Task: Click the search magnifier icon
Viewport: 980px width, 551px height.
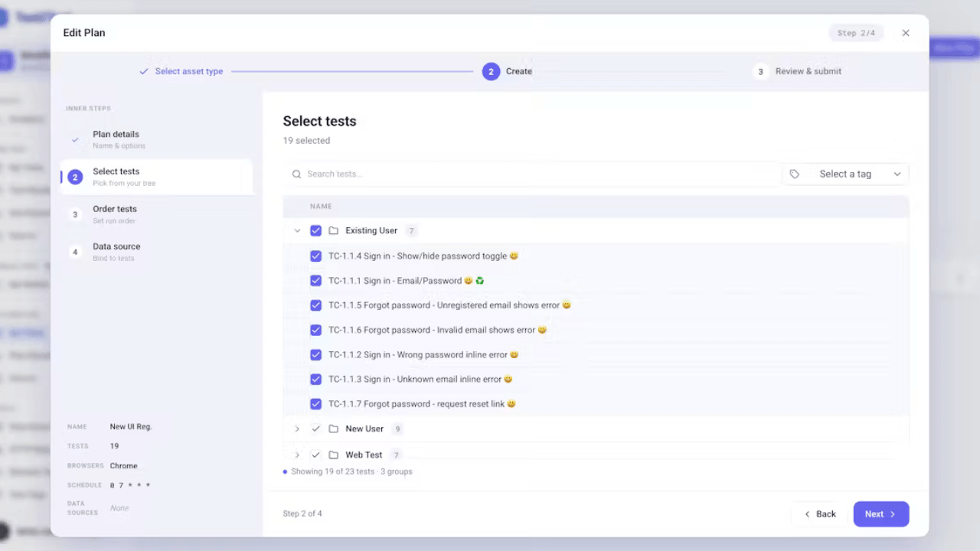Action: coord(296,174)
